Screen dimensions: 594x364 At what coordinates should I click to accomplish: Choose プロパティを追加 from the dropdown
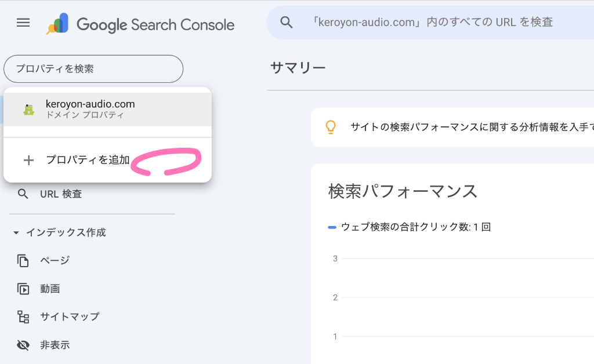click(88, 161)
